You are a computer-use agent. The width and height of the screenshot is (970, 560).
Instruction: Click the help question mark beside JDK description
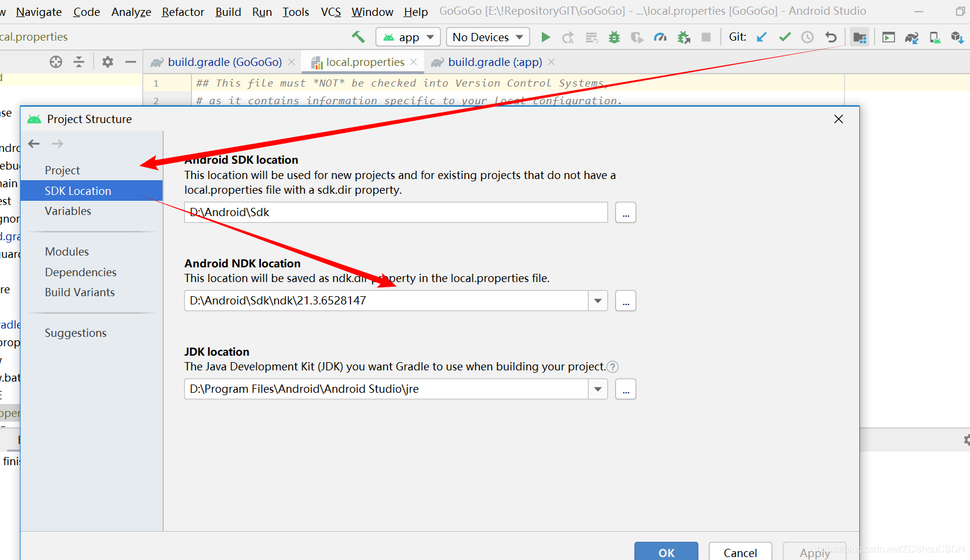pyautogui.click(x=613, y=367)
